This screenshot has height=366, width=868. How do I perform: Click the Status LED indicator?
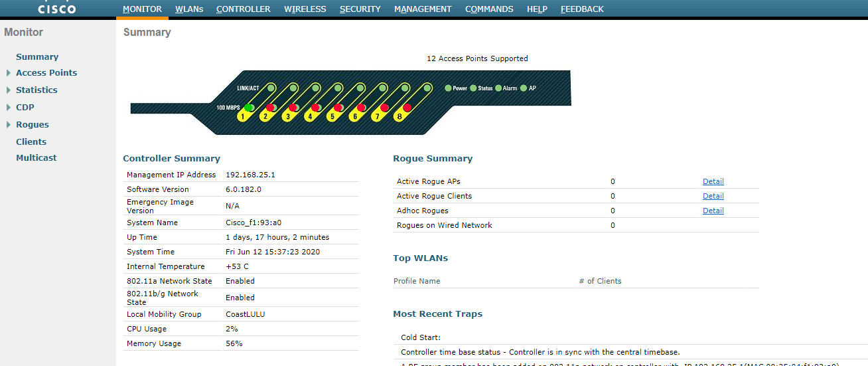click(473, 88)
